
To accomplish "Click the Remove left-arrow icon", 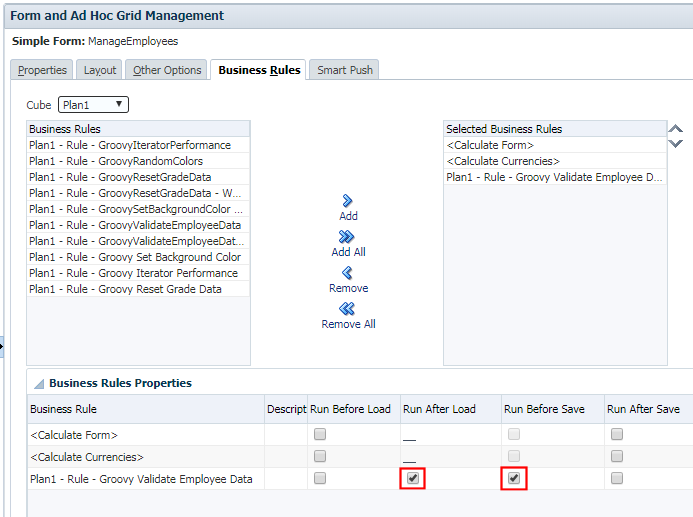I will pyautogui.click(x=348, y=273).
